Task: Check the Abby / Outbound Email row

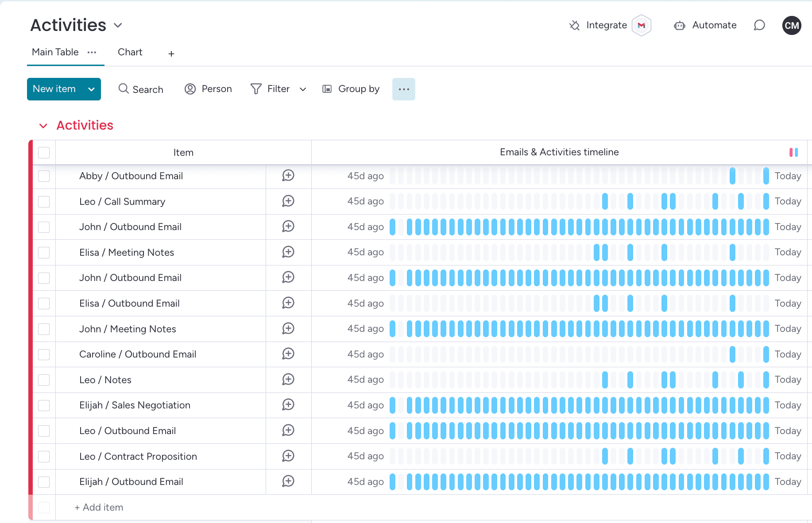Action: 44,176
